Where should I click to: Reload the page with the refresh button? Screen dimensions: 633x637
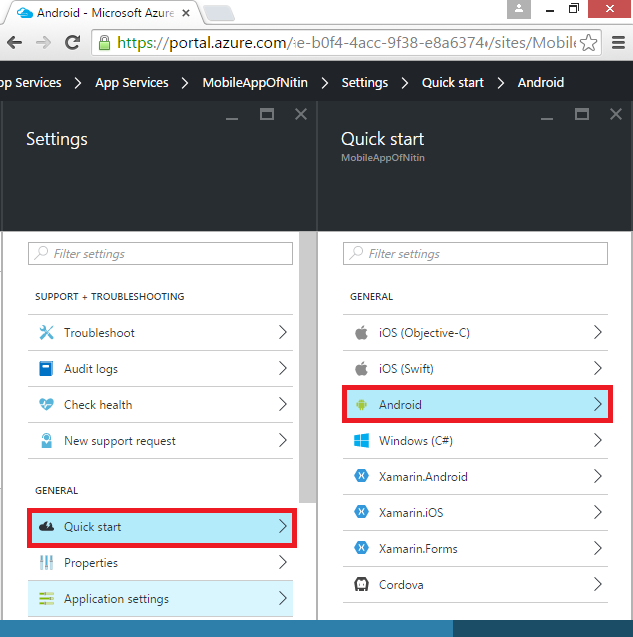pos(72,43)
